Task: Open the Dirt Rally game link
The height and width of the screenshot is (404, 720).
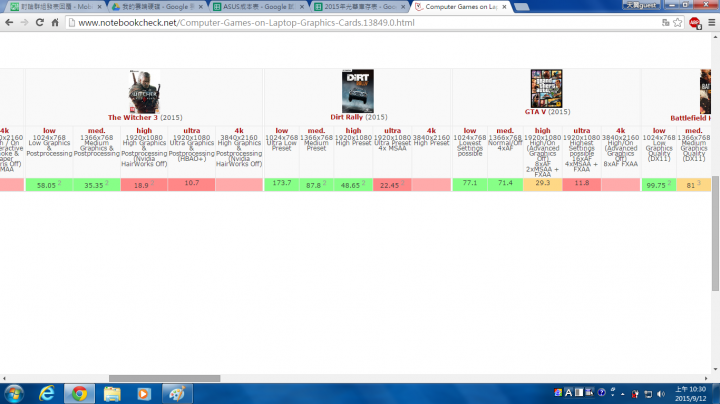Action: tap(346, 117)
